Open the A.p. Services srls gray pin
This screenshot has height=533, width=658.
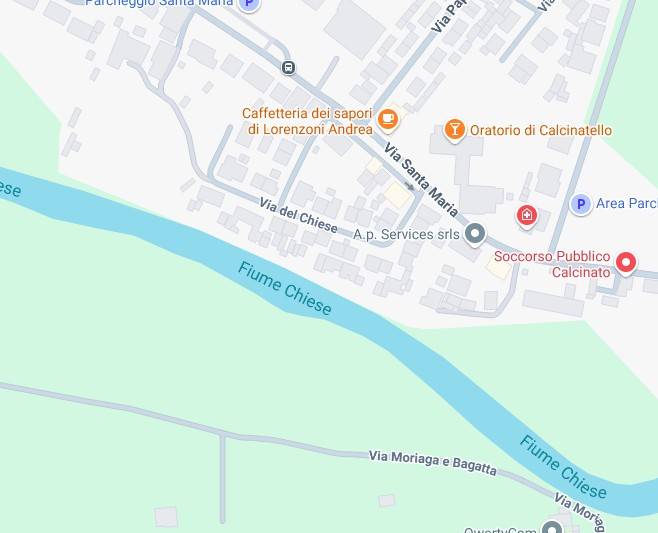pos(475,233)
